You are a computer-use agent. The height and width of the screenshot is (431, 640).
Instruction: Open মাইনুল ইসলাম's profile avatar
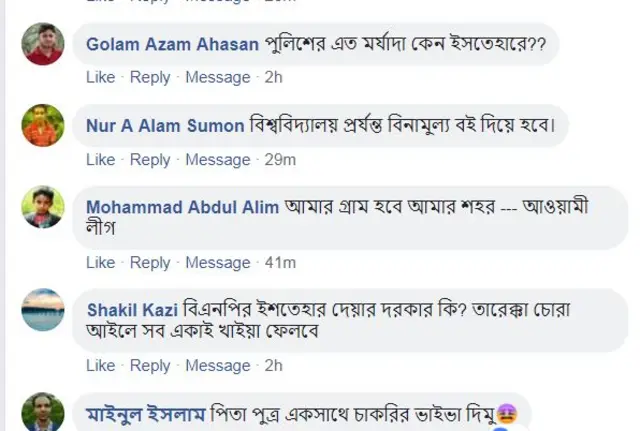pos(43,412)
